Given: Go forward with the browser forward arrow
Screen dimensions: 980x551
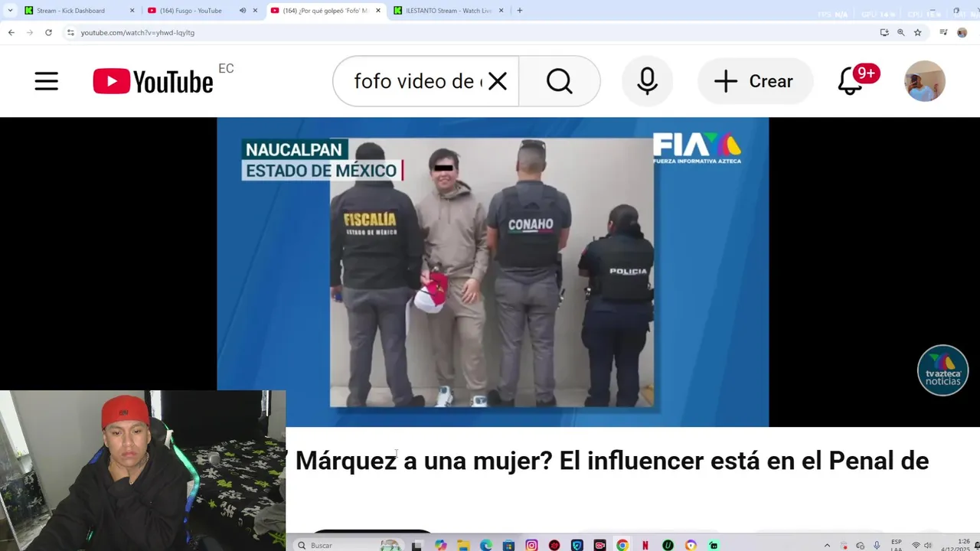Looking at the screenshot, I should pos(29,32).
